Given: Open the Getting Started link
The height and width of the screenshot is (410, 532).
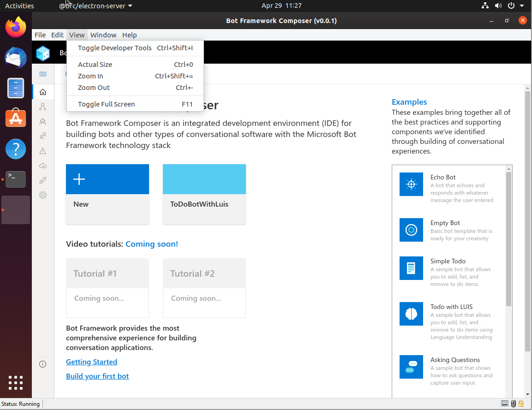Looking at the screenshot, I should point(92,362).
